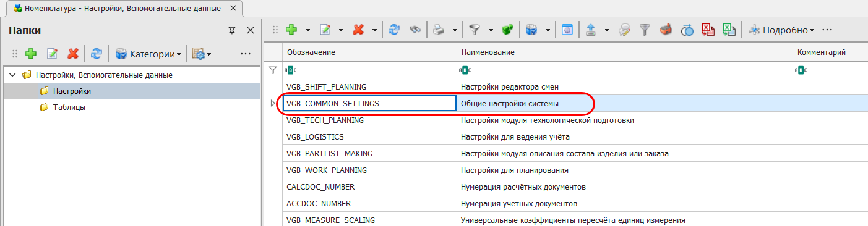
Task: Click the Наименование column header
Action: pyautogui.click(x=625, y=52)
